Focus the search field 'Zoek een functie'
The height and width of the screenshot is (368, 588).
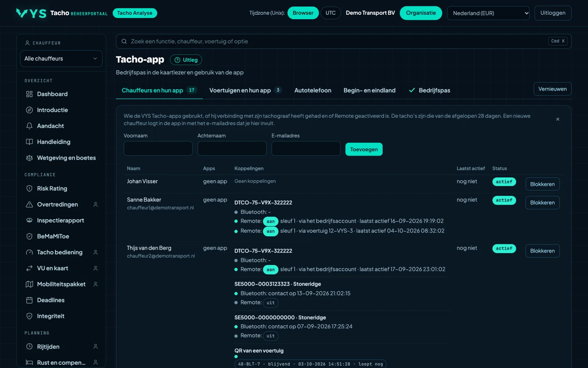(344, 41)
